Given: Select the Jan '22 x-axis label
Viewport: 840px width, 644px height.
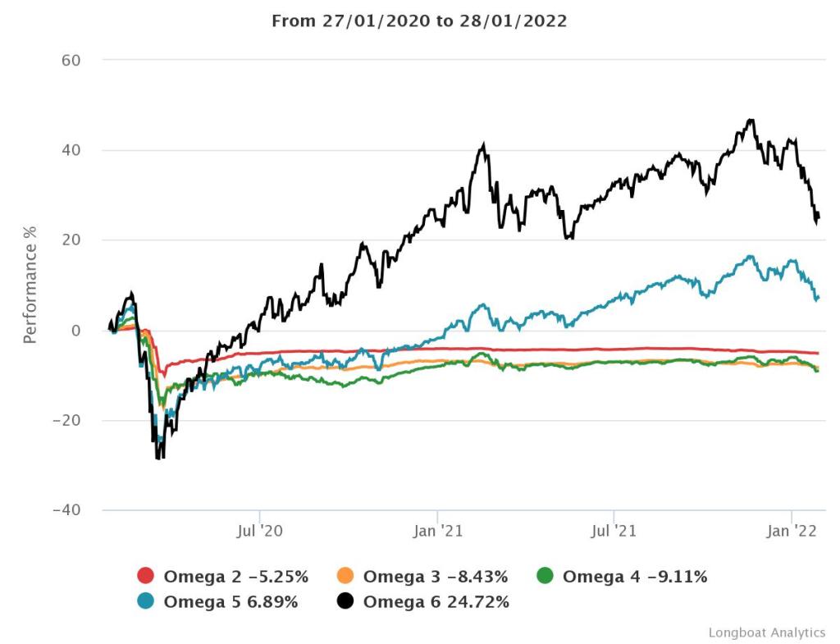Looking at the screenshot, I should pos(792,532).
